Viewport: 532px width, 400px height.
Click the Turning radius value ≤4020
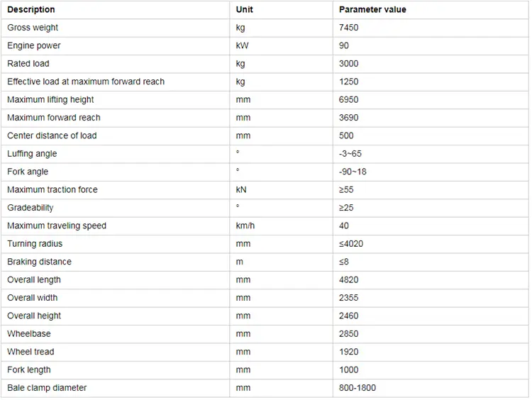pyautogui.click(x=352, y=244)
